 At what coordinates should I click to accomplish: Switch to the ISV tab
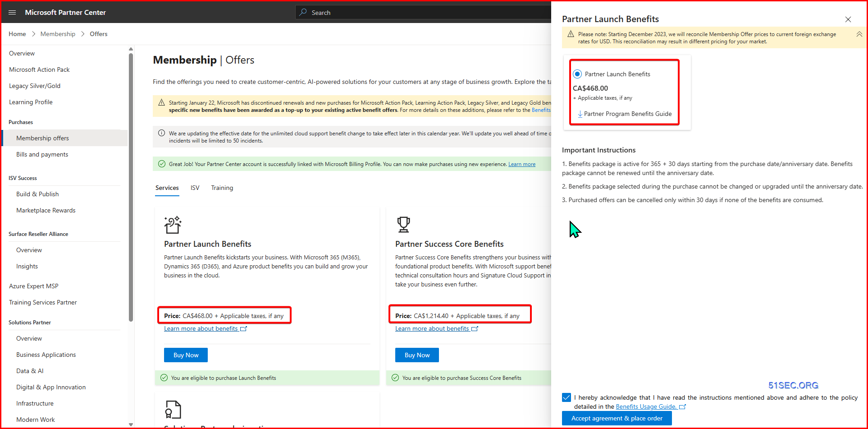click(x=195, y=188)
